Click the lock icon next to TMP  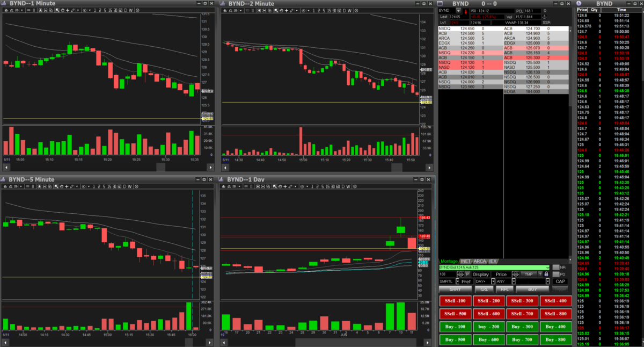[x=546, y=274]
